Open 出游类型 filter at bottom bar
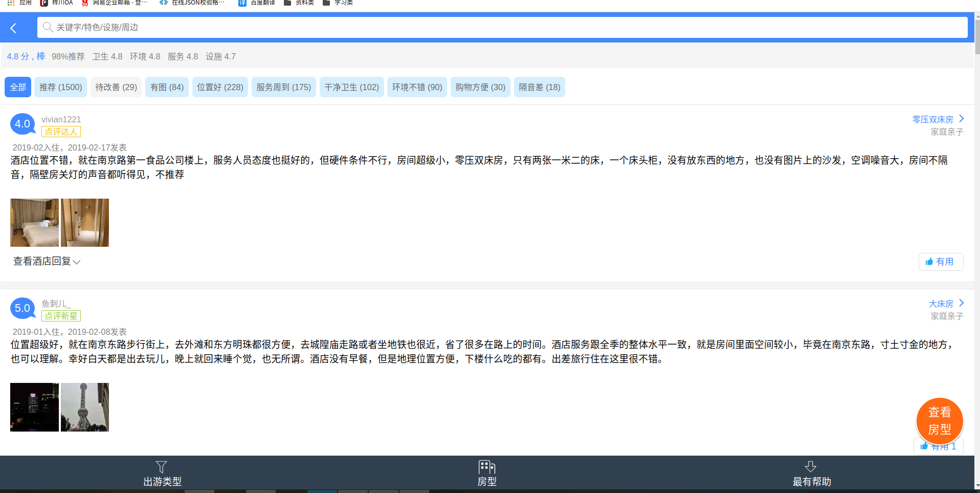This screenshot has width=980, height=493. click(x=162, y=474)
